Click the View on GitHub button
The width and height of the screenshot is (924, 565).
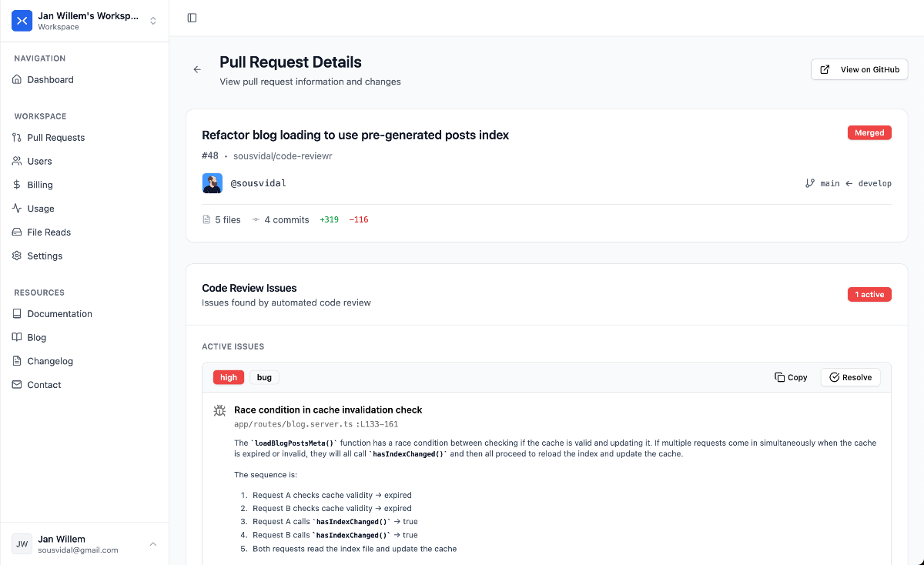[x=859, y=69]
